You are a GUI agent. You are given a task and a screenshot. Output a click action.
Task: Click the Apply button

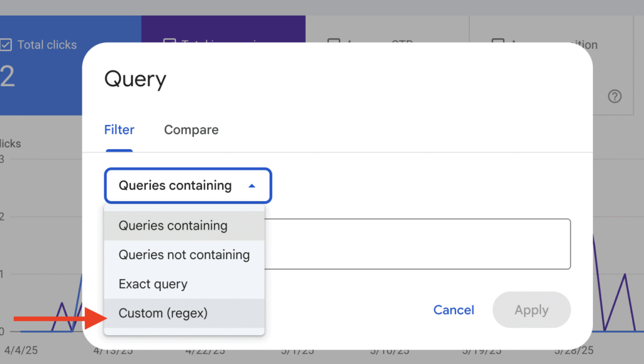[x=531, y=310]
